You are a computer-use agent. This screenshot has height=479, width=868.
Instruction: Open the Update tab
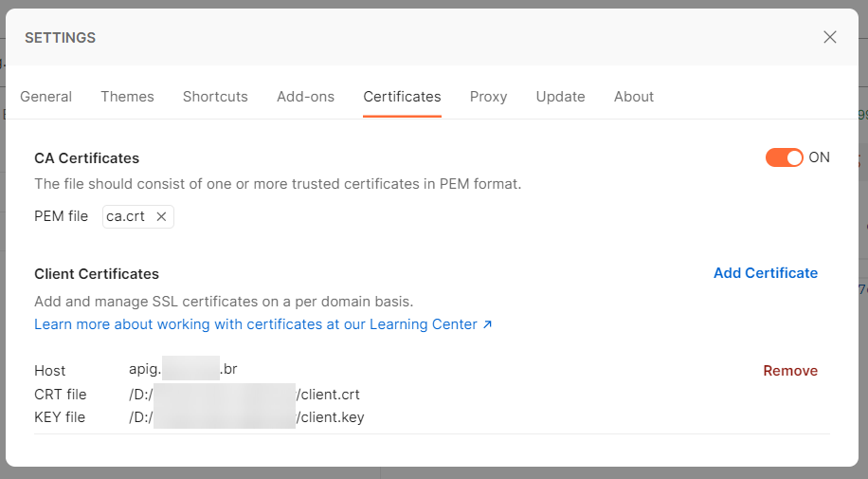[560, 97]
